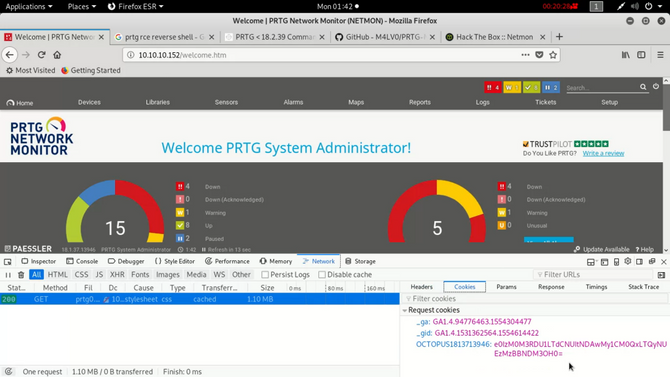670x377 pixels.
Task: Click the PRTG search magnifier icon
Action: click(x=643, y=87)
